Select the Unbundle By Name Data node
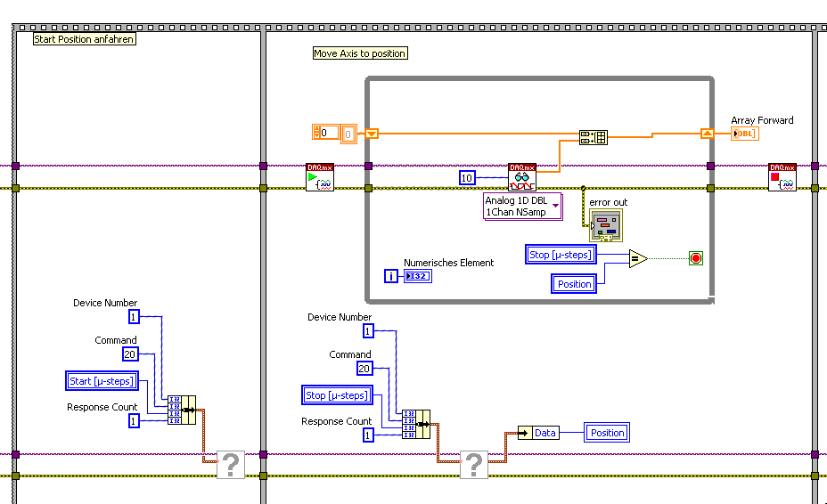 click(538, 433)
